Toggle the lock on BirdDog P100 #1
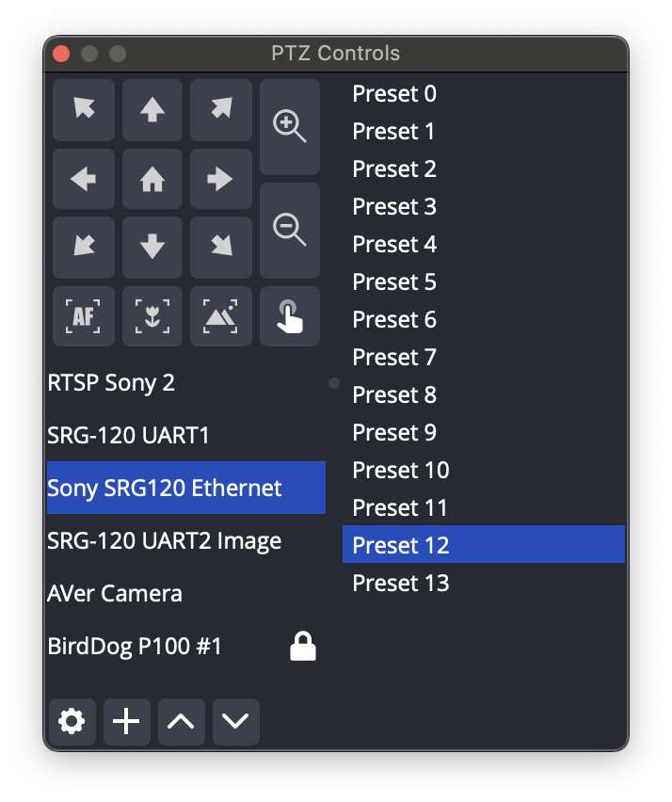 pos(302,647)
